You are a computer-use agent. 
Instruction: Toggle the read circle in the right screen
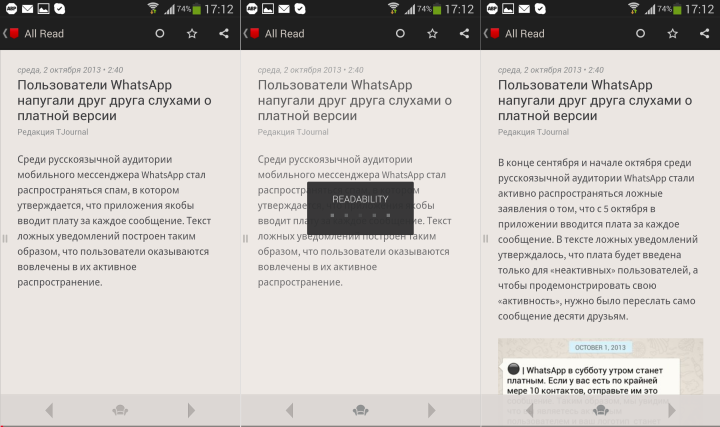pyautogui.click(x=640, y=34)
